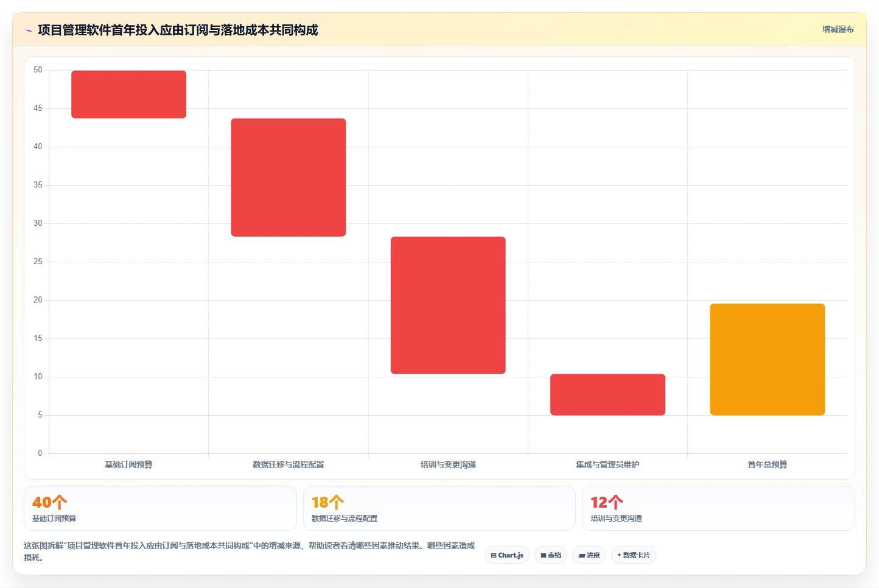Click the y-axis tick value 25

(x=38, y=262)
